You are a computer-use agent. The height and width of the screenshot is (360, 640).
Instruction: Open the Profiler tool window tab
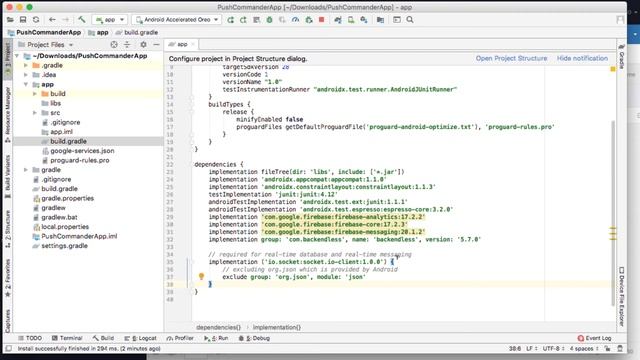[x=180, y=338]
